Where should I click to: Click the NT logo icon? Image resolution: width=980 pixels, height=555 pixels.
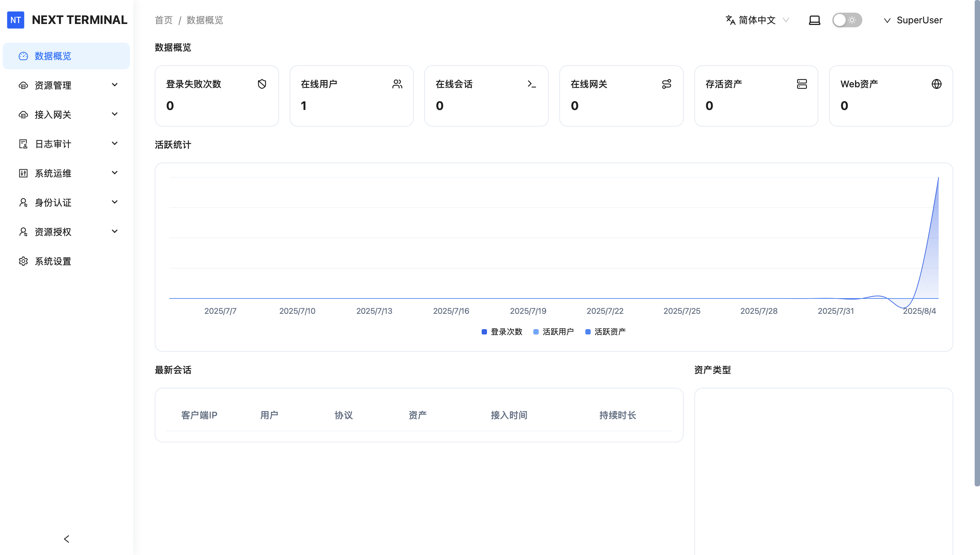16,20
